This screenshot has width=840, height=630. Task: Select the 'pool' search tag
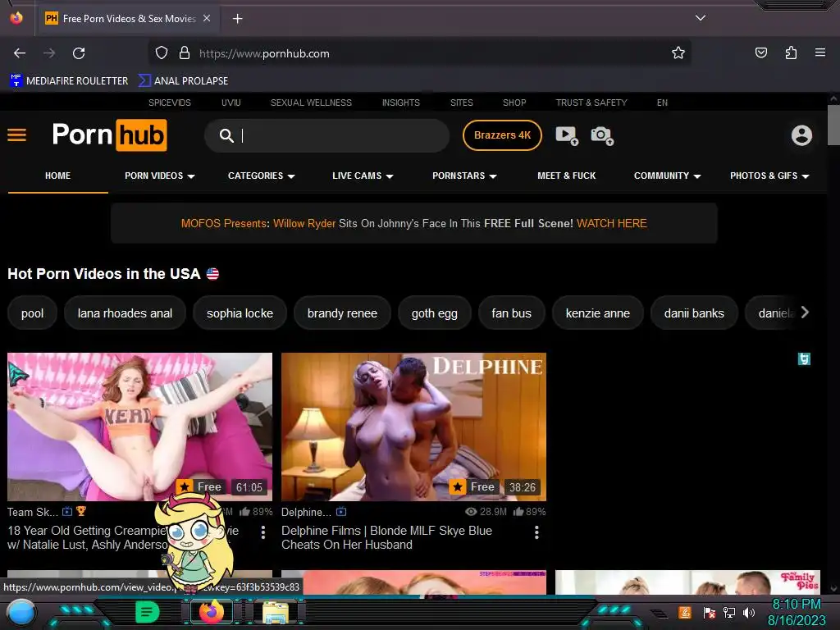[x=32, y=313]
